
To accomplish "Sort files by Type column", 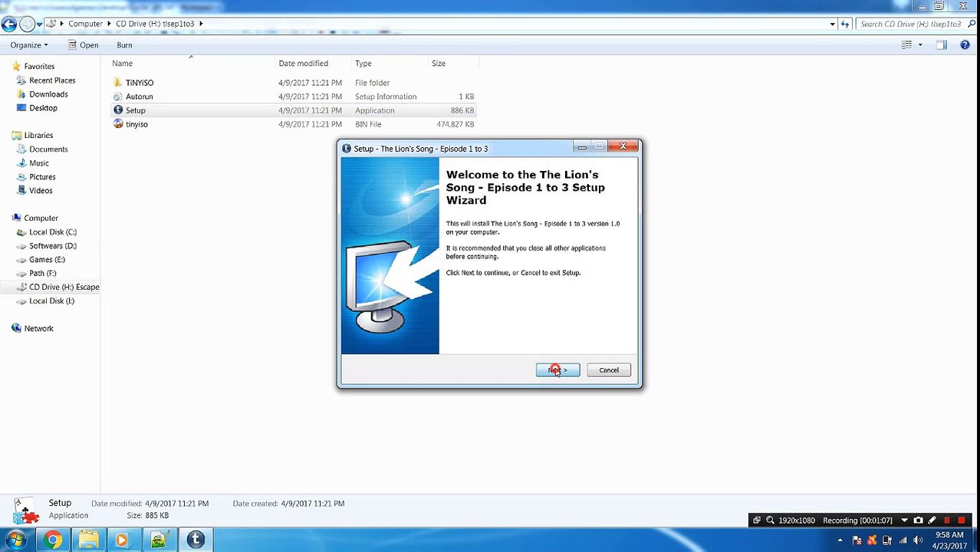I will [x=363, y=64].
